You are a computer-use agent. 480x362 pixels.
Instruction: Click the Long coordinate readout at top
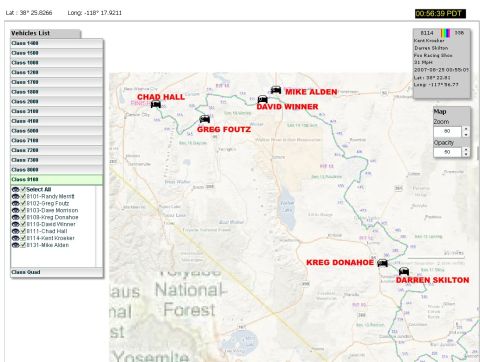95,13
